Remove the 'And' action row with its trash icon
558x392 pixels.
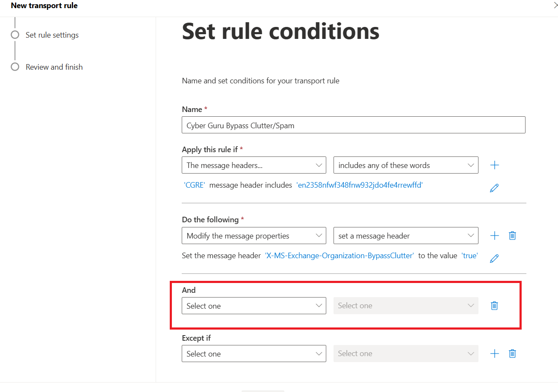[494, 306]
